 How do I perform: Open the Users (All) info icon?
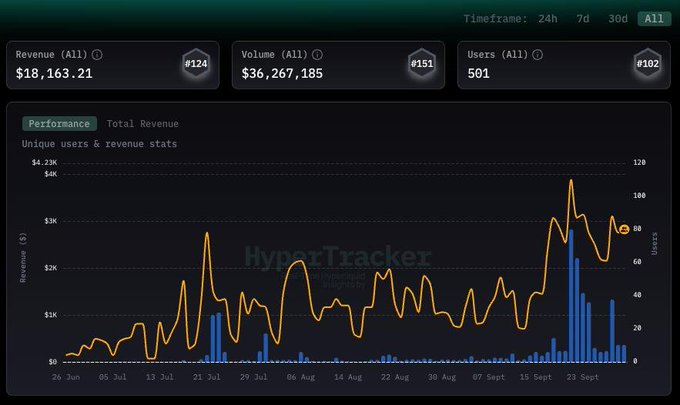(537, 55)
